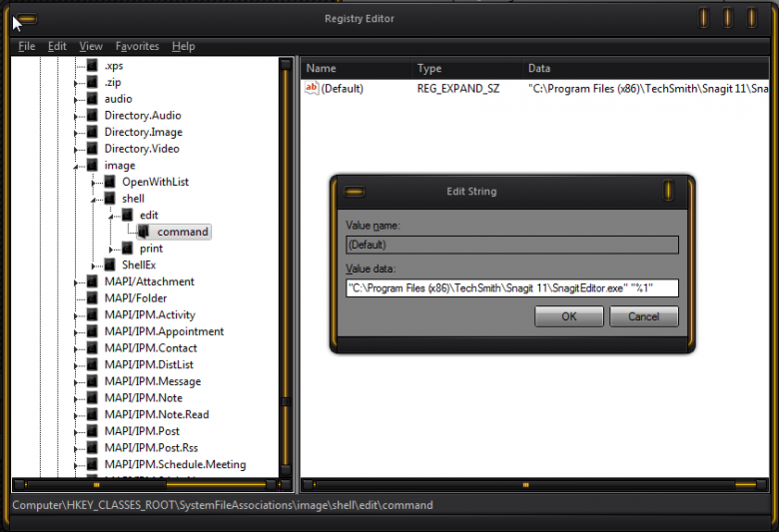Click the Value name field showing (Default)
Screen dimensions: 779x532
(512, 245)
